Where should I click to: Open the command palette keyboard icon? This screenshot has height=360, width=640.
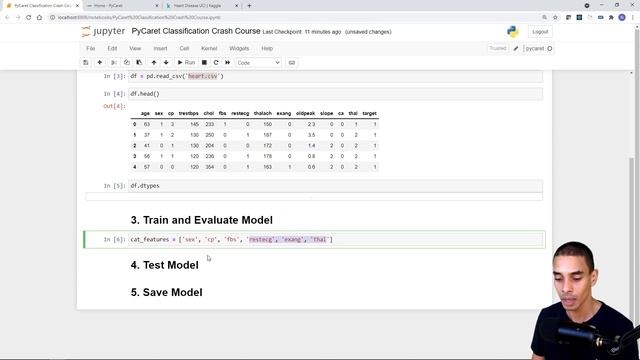pos(292,62)
